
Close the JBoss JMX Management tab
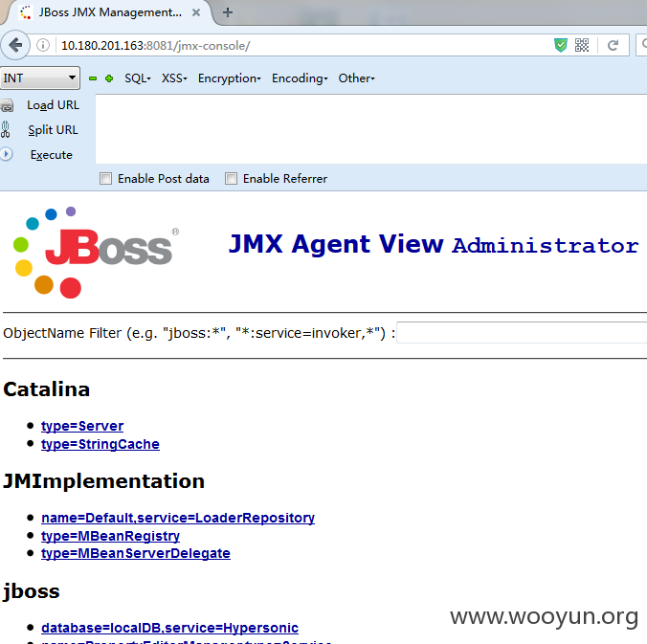[x=196, y=12]
